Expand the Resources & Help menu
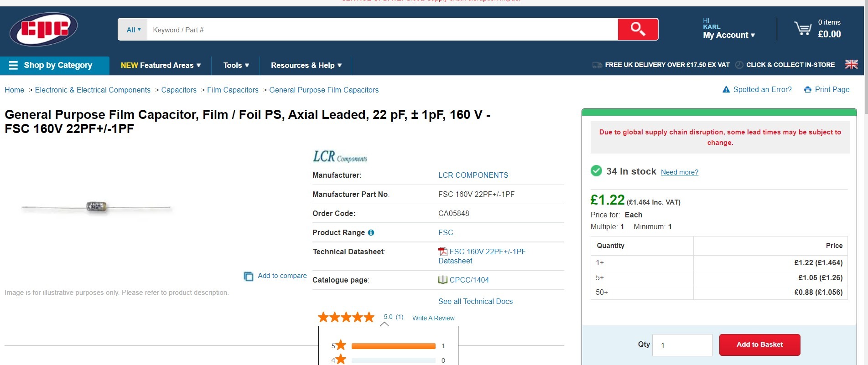868x365 pixels. (306, 65)
